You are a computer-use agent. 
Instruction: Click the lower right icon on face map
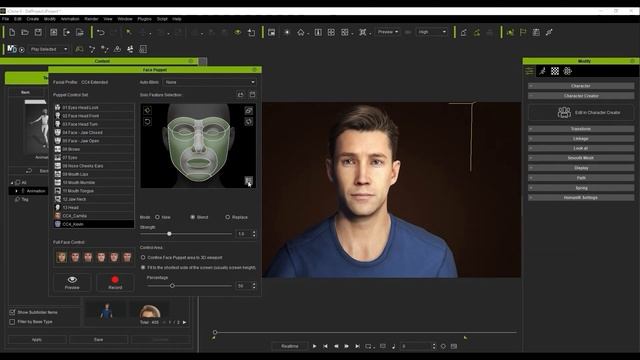pyautogui.click(x=249, y=180)
